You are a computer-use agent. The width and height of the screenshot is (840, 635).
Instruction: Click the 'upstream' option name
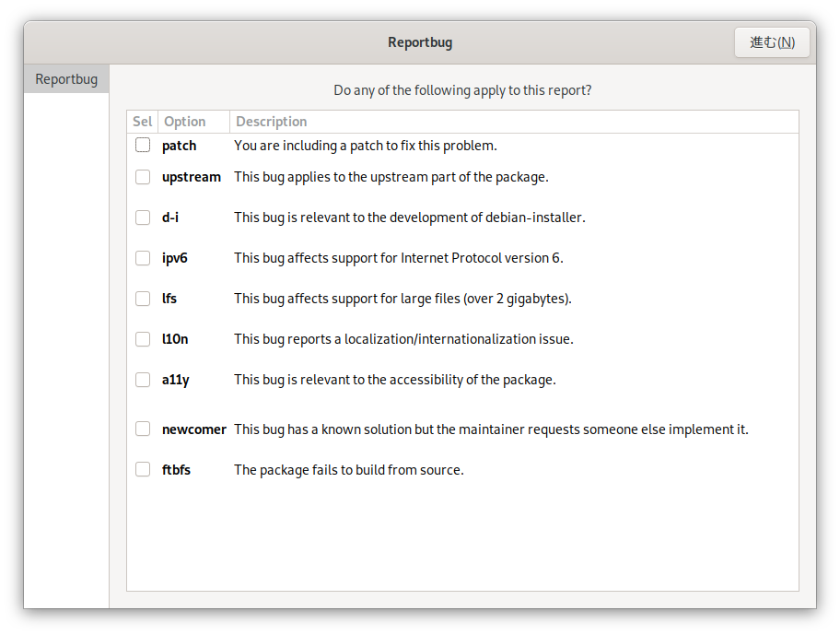click(192, 177)
